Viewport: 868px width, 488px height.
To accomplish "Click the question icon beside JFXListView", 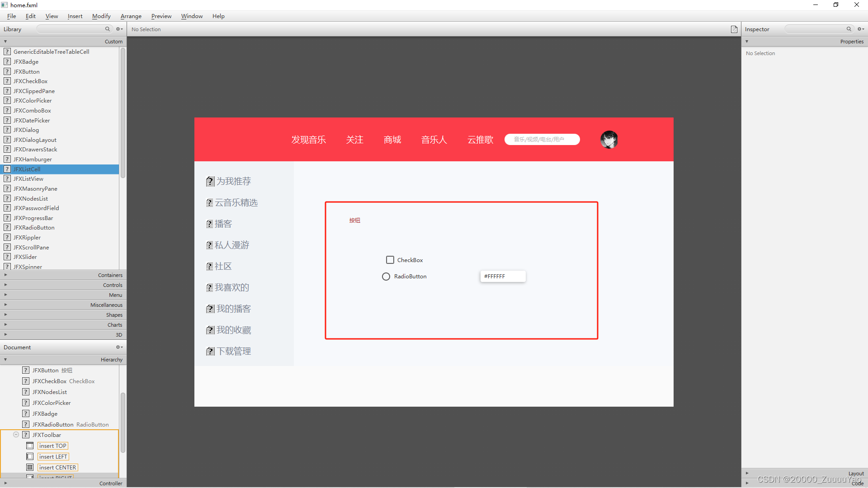I will 7,179.
